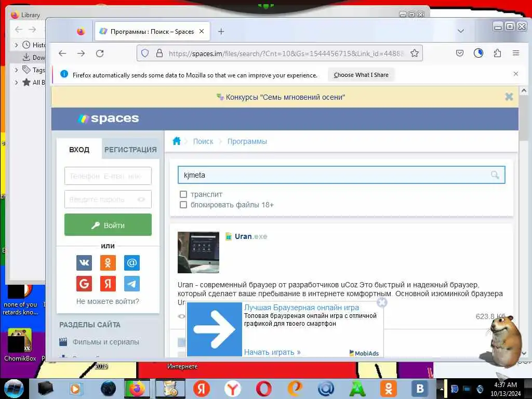532x399 pixels.
Task: Click the green Войти button
Action: coord(108,225)
